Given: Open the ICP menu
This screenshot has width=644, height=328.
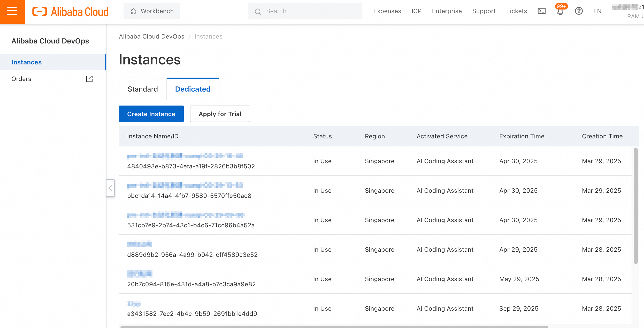Looking at the screenshot, I should 417,11.
